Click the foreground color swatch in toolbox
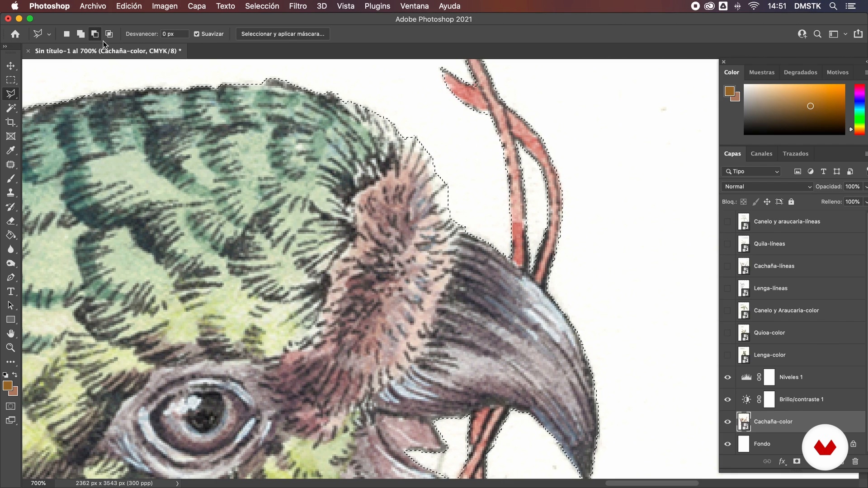Viewport: 868px width, 488px height. point(7,385)
